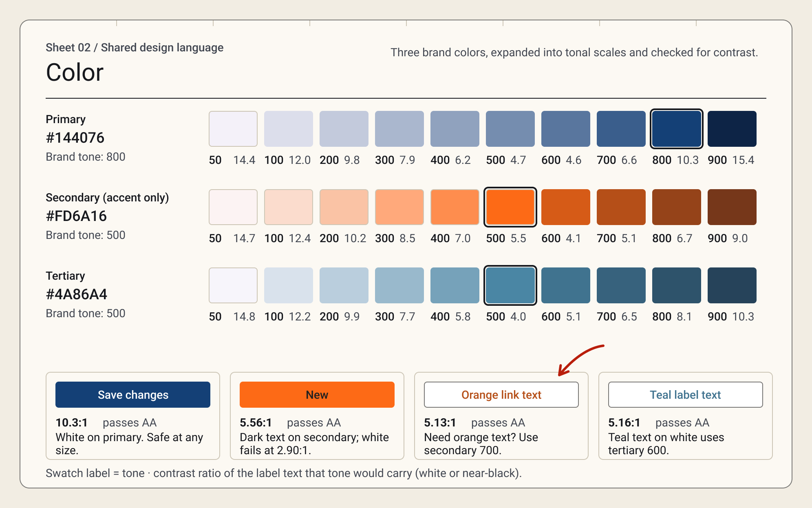The image size is (812, 508).
Task: Select Tertiary 800 swatch
Action: (677, 285)
